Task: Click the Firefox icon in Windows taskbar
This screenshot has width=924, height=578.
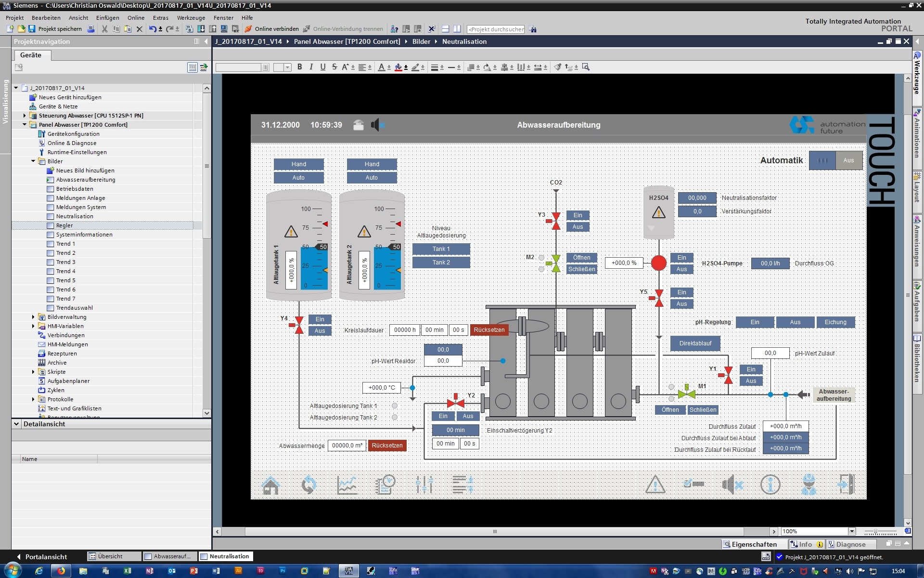Action: pos(61,571)
